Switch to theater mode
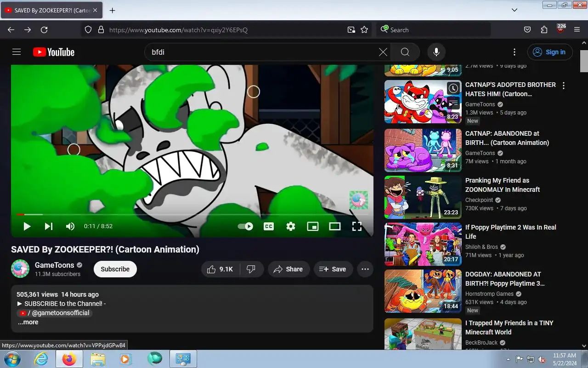This screenshot has height=368, width=588. 335,226
